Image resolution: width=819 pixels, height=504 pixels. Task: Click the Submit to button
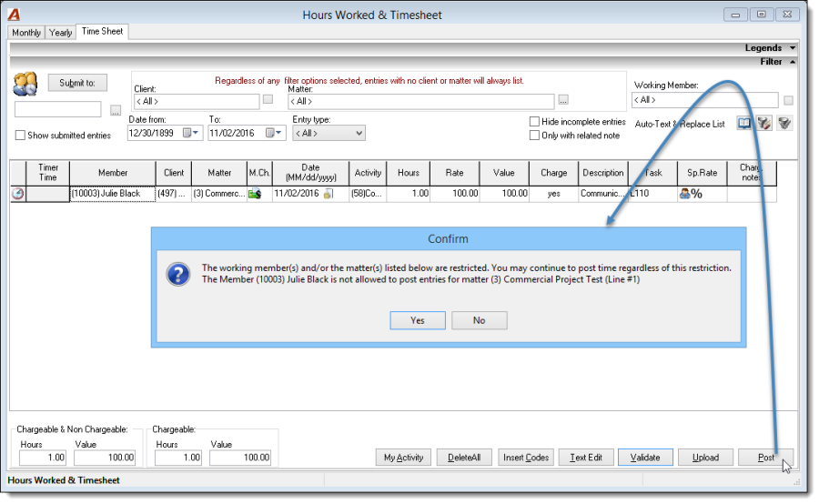(77, 83)
